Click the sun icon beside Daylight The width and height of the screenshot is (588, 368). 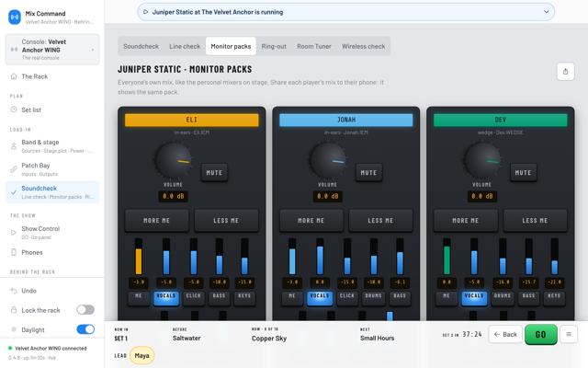[14, 329]
